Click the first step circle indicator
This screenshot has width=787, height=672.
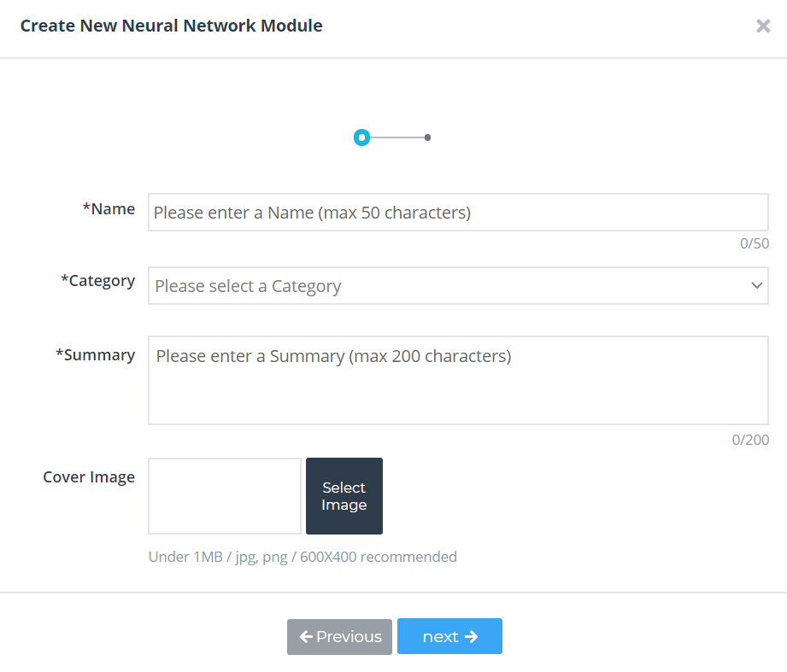pyautogui.click(x=361, y=137)
